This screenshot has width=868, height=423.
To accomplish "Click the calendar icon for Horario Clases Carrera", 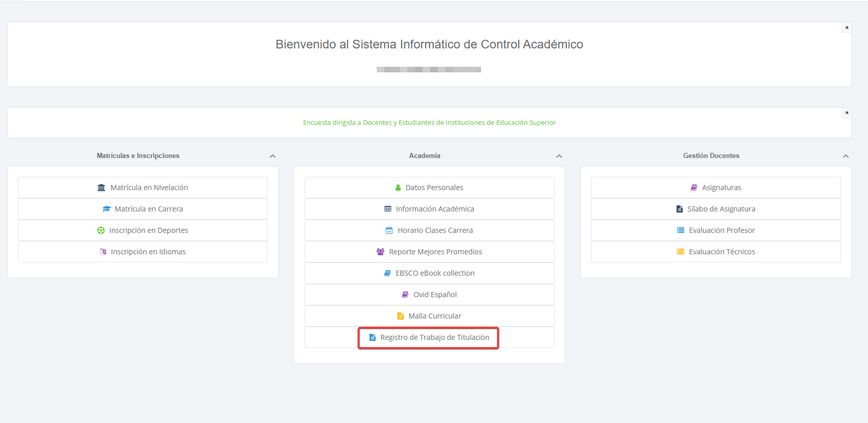I will 389,230.
